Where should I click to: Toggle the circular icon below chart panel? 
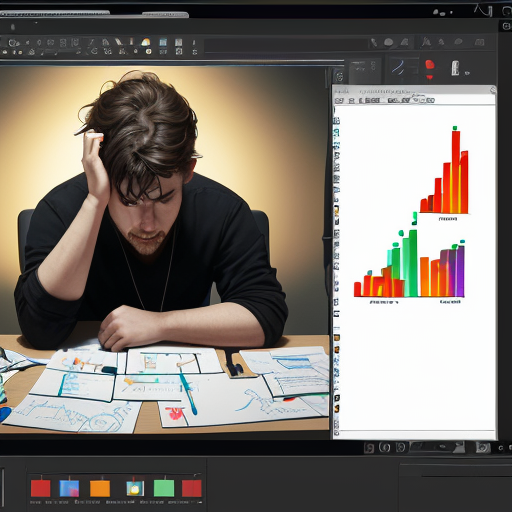point(385,447)
